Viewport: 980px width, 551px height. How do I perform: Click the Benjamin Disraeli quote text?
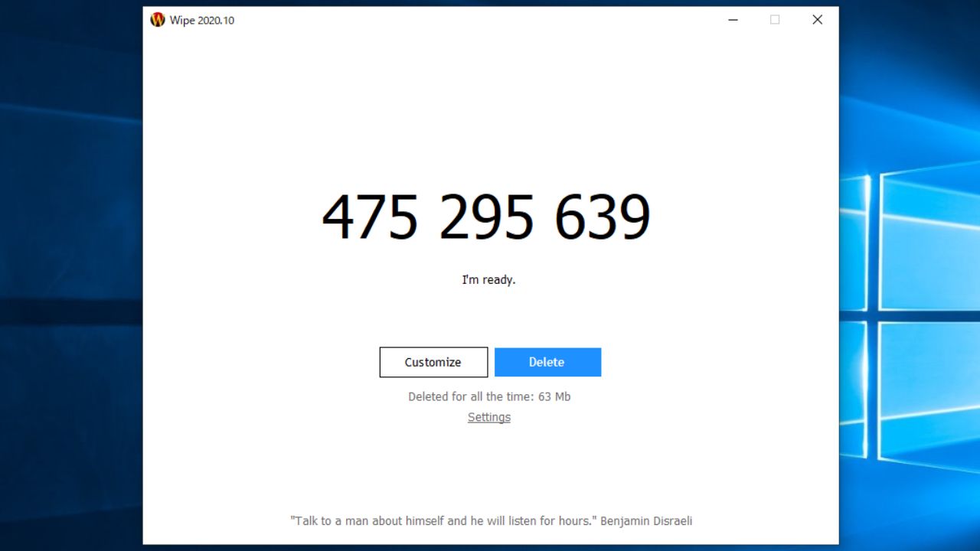pos(491,520)
